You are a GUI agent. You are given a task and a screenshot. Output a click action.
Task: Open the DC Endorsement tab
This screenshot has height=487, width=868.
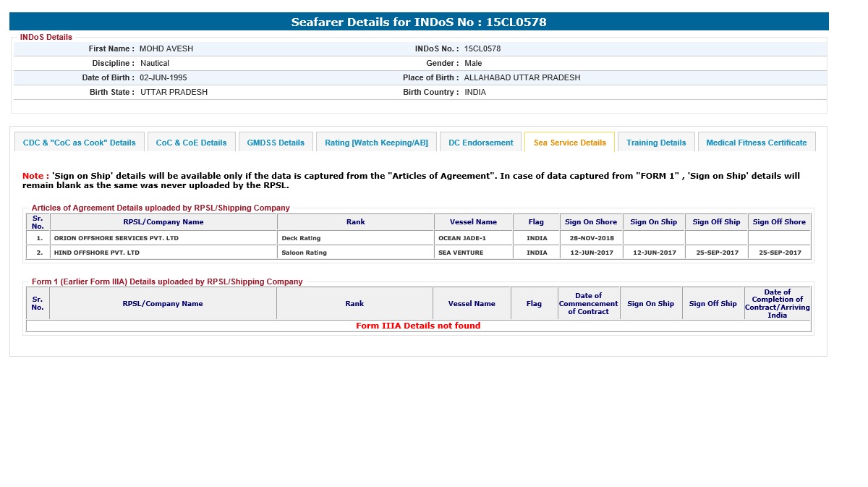coord(480,143)
